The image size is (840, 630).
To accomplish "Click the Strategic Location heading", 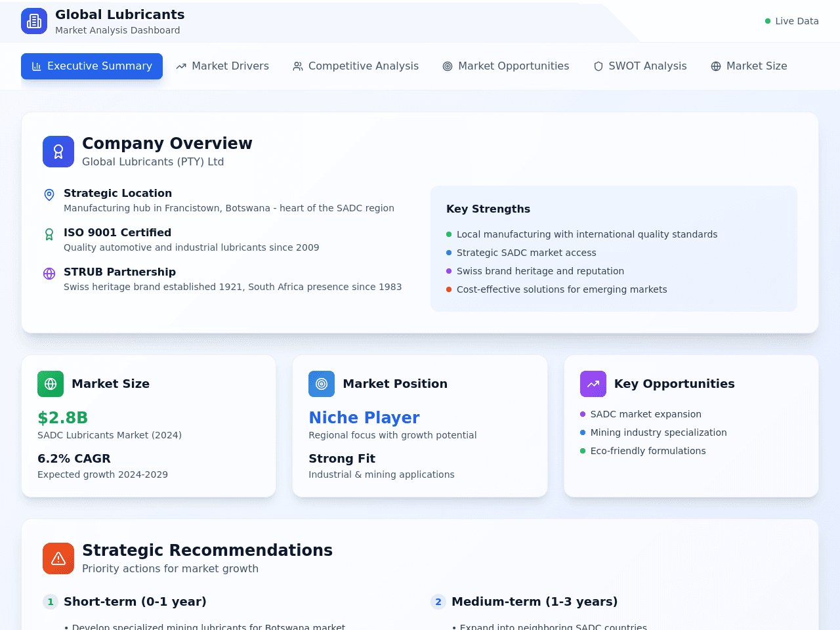I will tap(117, 193).
